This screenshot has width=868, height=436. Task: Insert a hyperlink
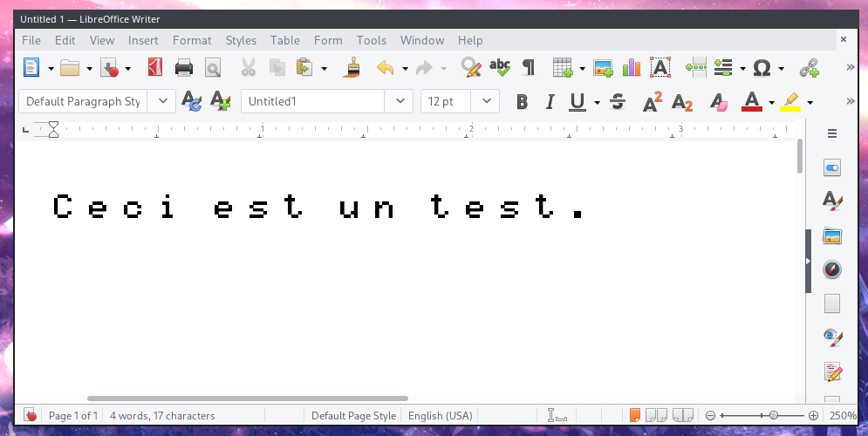(x=810, y=67)
